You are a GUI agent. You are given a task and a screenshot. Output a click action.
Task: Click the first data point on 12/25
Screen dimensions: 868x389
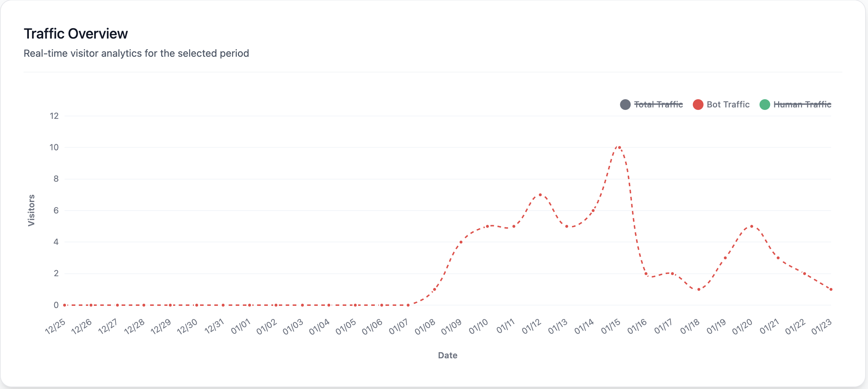65,305
